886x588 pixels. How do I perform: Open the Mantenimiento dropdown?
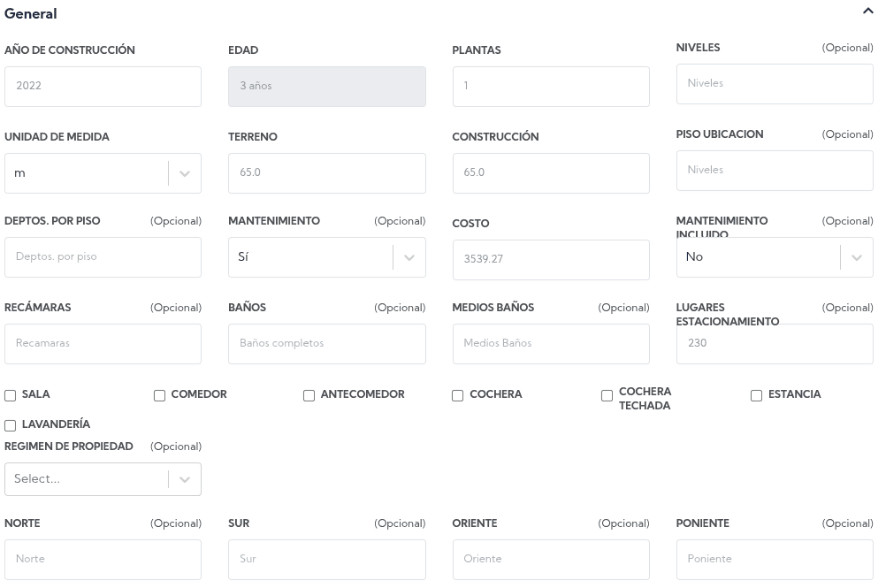(326, 257)
